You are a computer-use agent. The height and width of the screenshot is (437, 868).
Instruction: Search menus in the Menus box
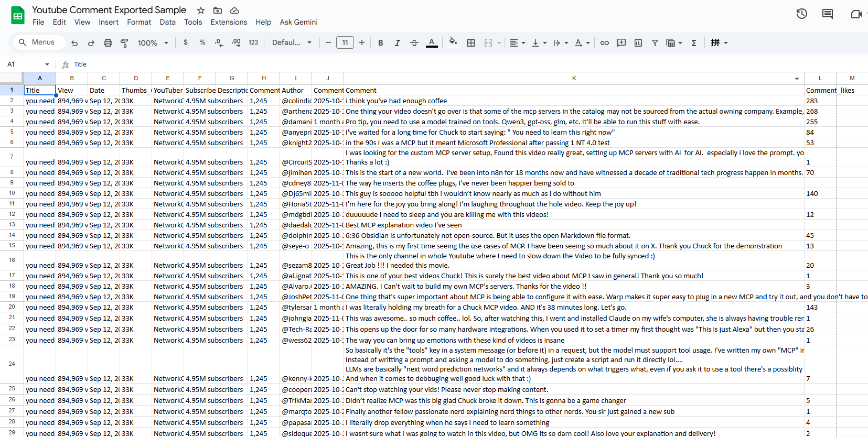coord(39,42)
